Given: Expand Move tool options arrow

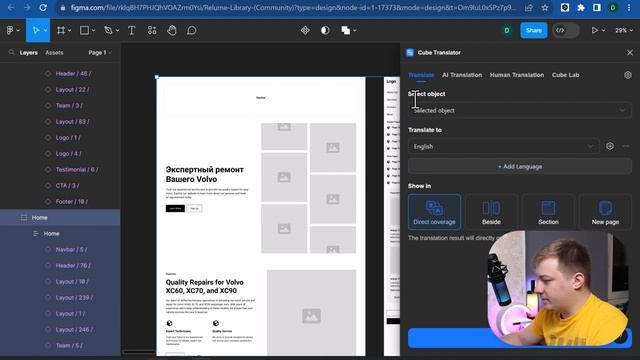Looking at the screenshot, I should coord(45,31).
